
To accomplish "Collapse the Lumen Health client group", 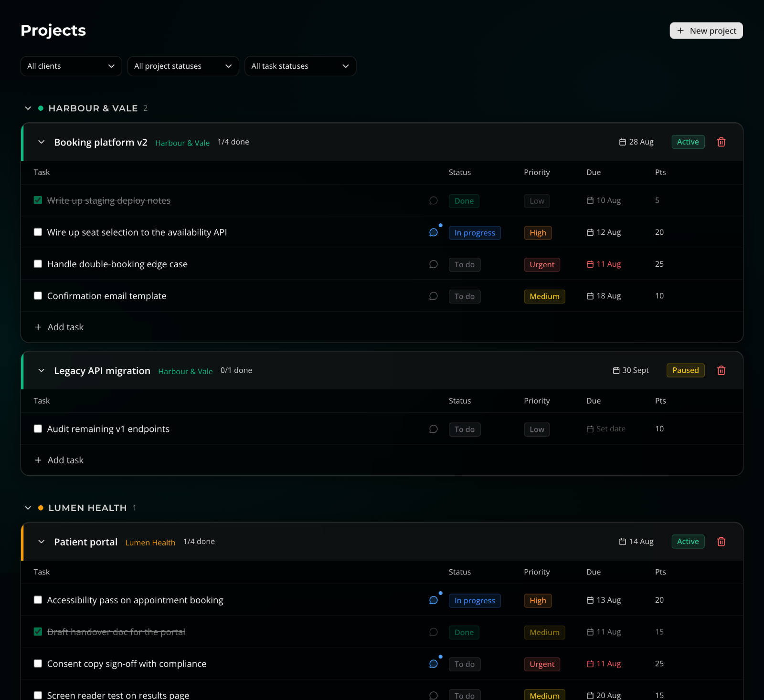I will coord(28,508).
